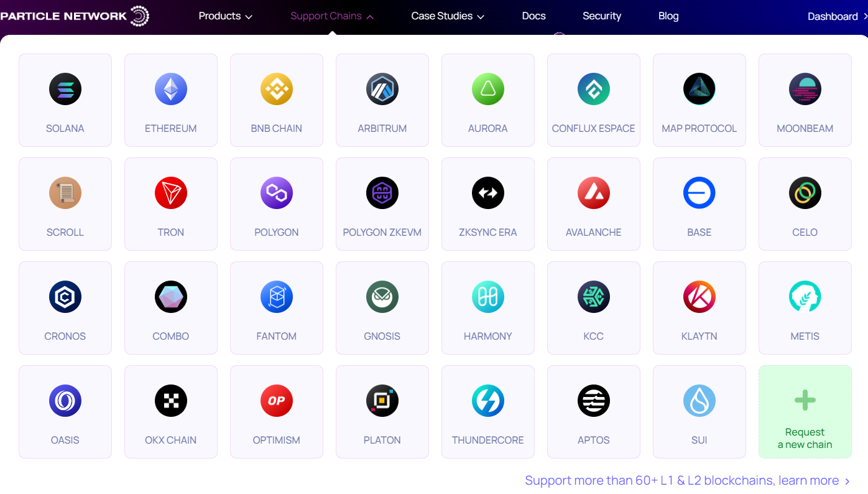The width and height of the screenshot is (868, 494).
Task: Click the green plus icon
Action: tap(805, 400)
